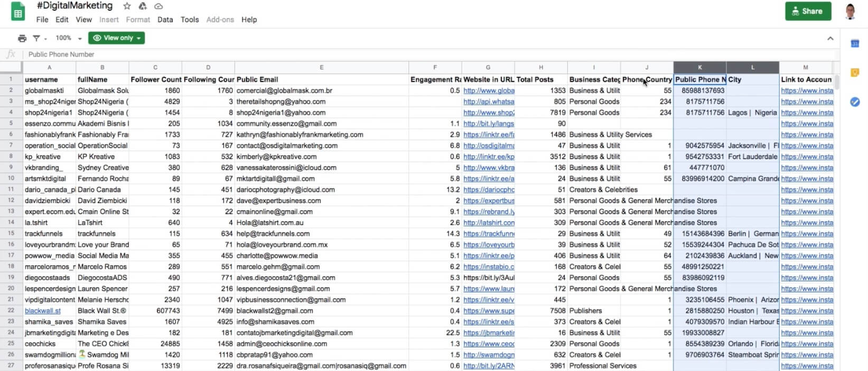The height and width of the screenshot is (371, 868).
Task: Open globalmaskti's Instagram account link
Action: point(807,90)
